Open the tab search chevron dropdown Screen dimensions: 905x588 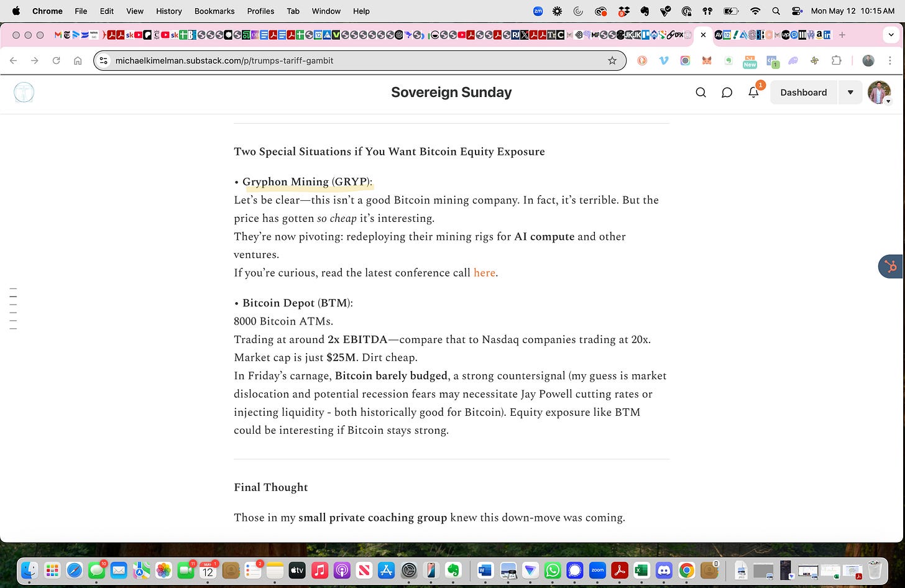(891, 35)
